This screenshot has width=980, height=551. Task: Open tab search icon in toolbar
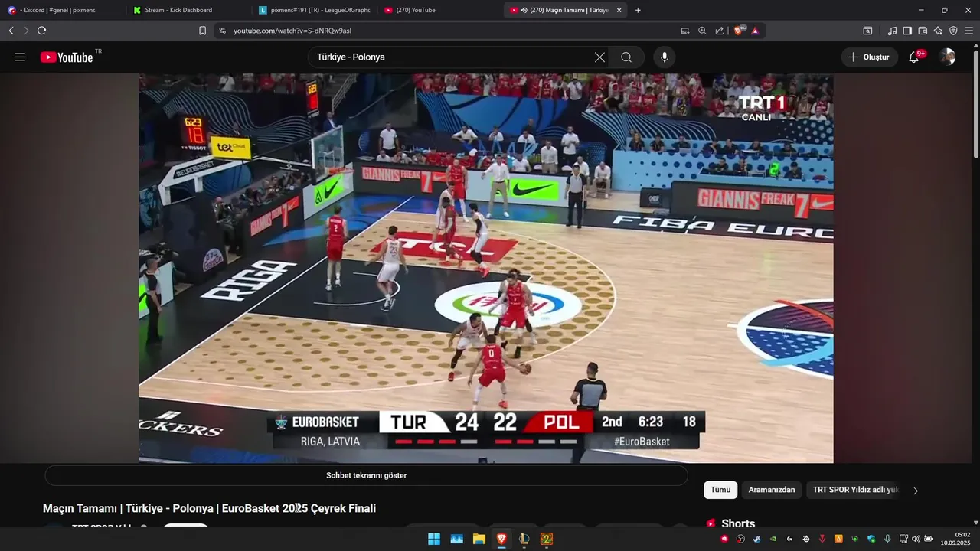click(867, 31)
